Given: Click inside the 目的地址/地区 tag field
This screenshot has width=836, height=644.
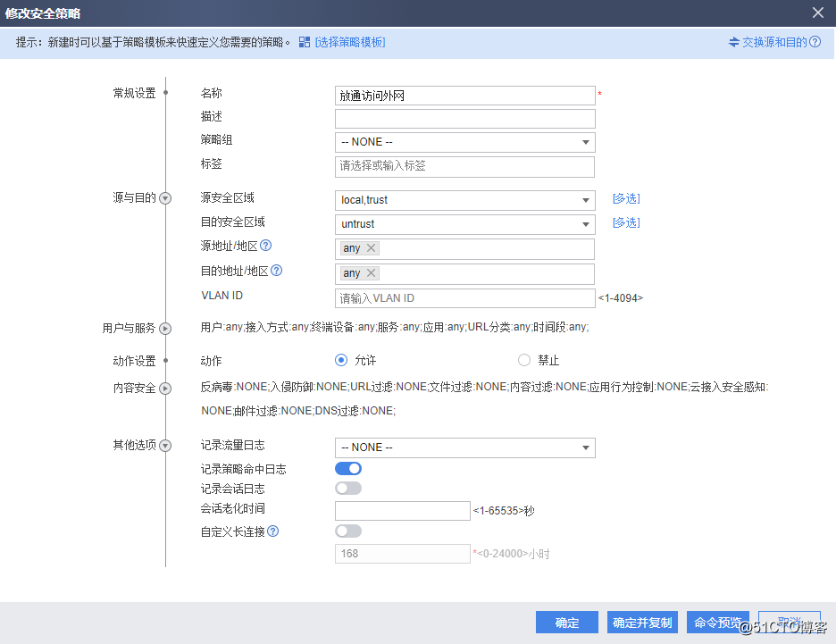Looking at the screenshot, I should point(465,274).
